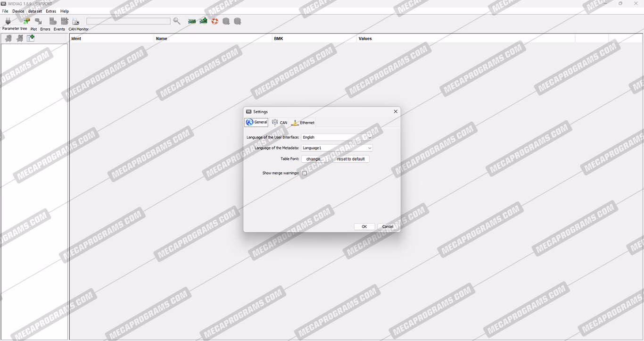The image size is (644, 341).
Task: Click the package with green arrow icon
Action: (x=26, y=21)
